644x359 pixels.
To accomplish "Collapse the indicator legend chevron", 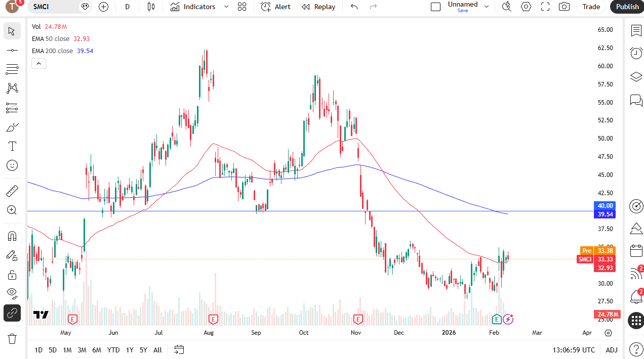I will click(38, 63).
